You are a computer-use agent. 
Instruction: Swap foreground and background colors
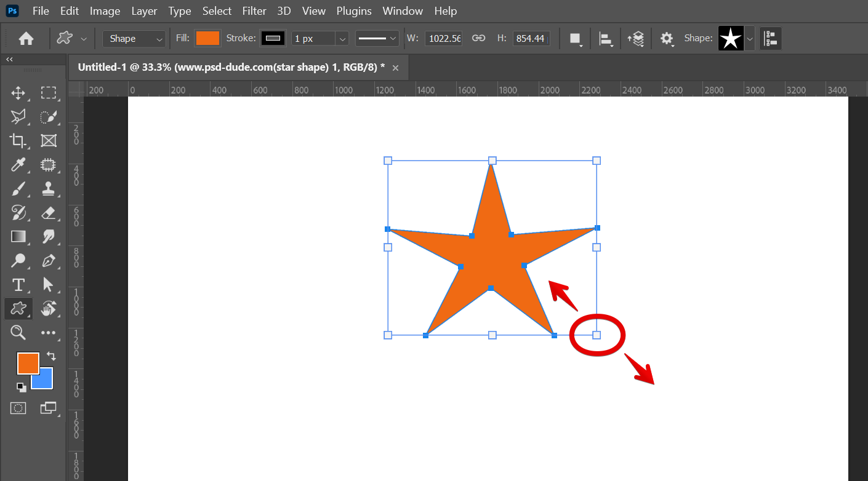pos(51,356)
